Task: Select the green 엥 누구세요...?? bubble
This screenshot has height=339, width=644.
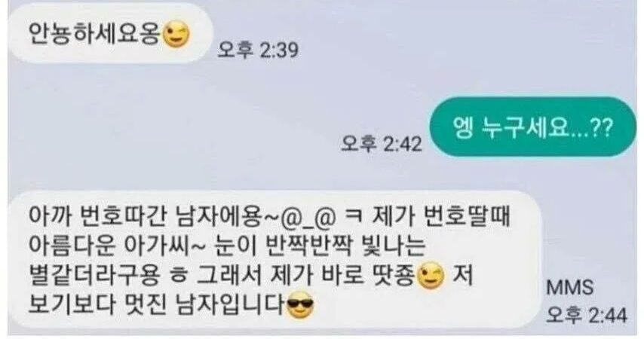Action: tap(532, 127)
